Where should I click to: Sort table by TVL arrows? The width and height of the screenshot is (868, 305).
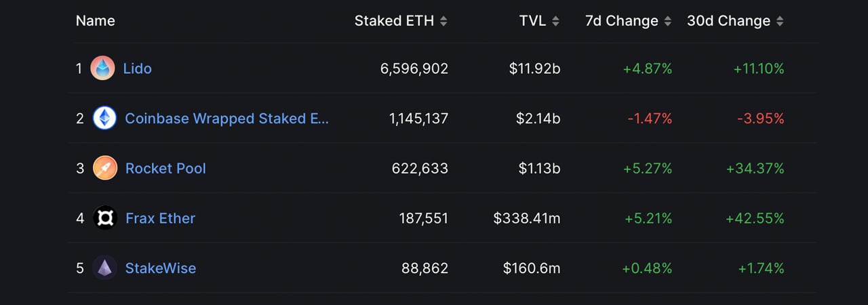(x=555, y=21)
